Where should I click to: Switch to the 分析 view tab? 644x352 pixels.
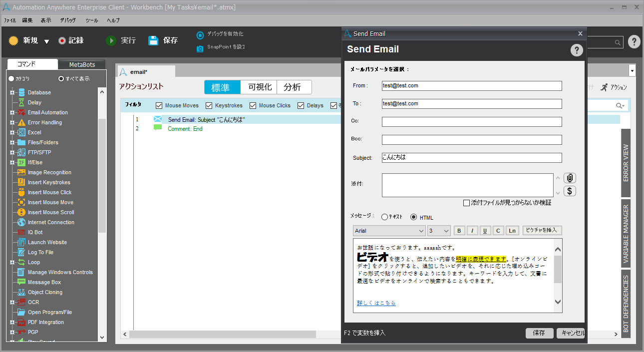[x=294, y=87]
